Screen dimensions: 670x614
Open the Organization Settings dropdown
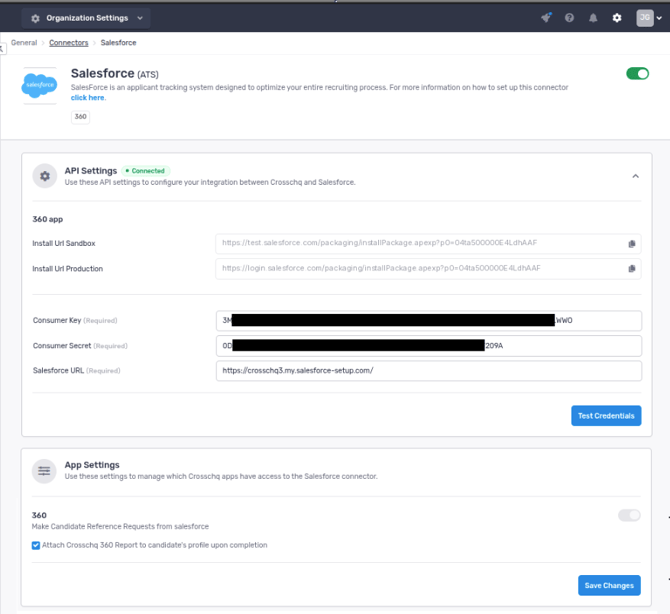coord(86,18)
